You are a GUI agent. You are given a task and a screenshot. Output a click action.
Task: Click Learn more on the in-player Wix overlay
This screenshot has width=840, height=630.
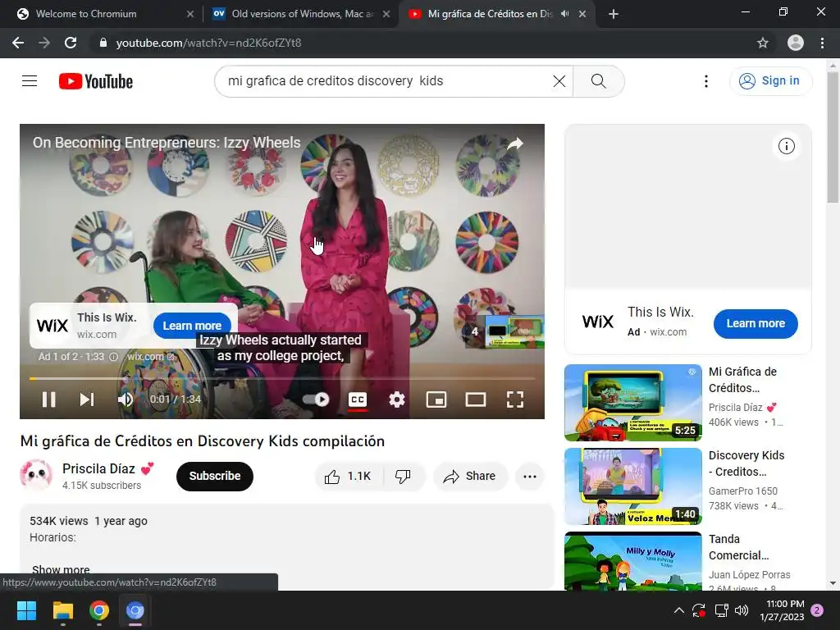click(x=192, y=326)
